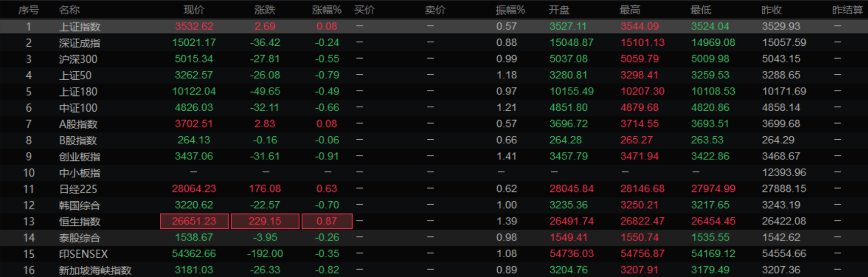Sort by the 涨跌 column header

(x=265, y=10)
